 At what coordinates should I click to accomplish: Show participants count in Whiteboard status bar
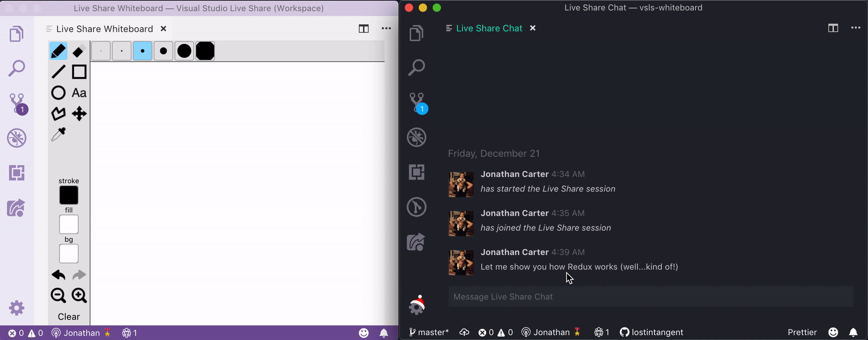pyautogui.click(x=130, y=333)
